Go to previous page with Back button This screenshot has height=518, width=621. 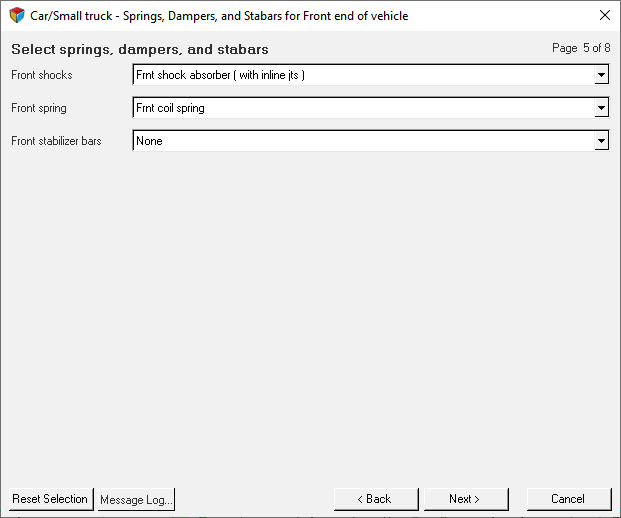(376, 499)
